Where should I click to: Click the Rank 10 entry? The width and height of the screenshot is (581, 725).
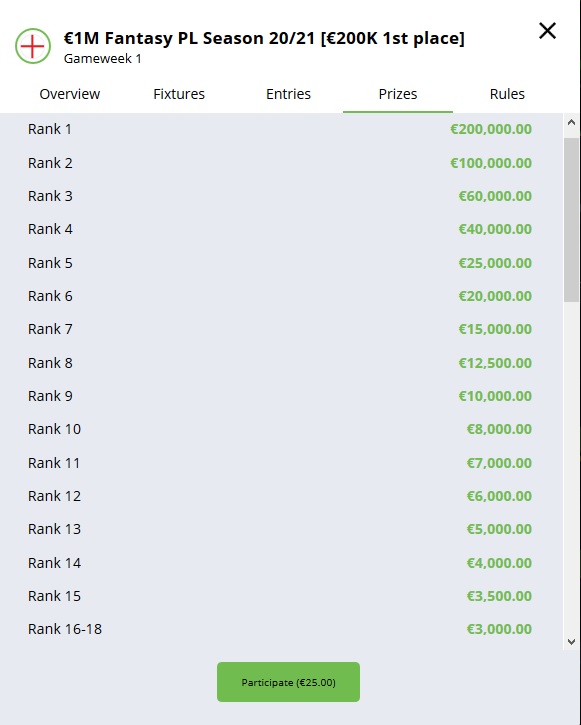tap(280, 429)
